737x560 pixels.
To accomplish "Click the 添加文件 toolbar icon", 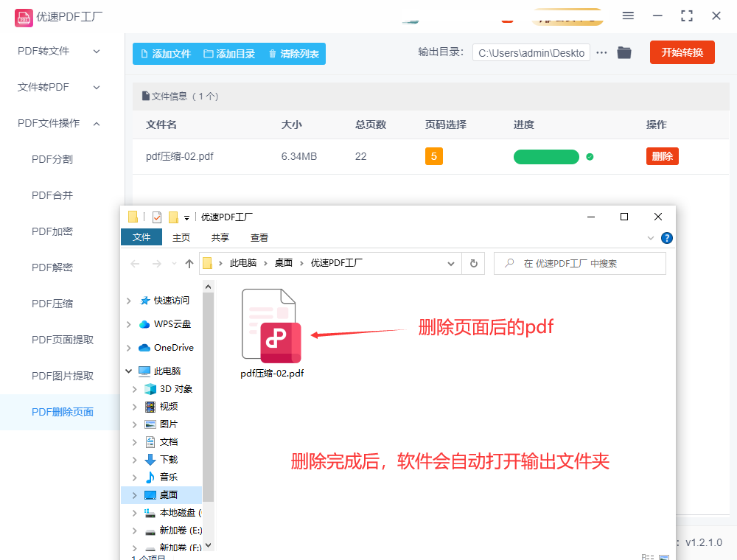I will point(144,53).
